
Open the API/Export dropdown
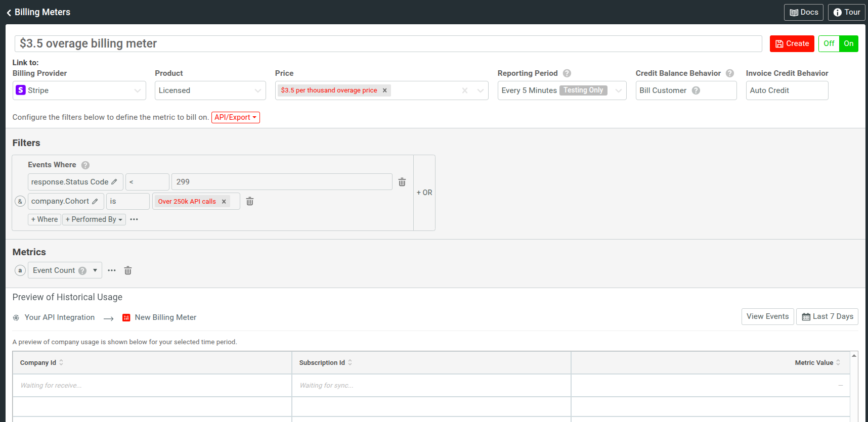[236, 117]
